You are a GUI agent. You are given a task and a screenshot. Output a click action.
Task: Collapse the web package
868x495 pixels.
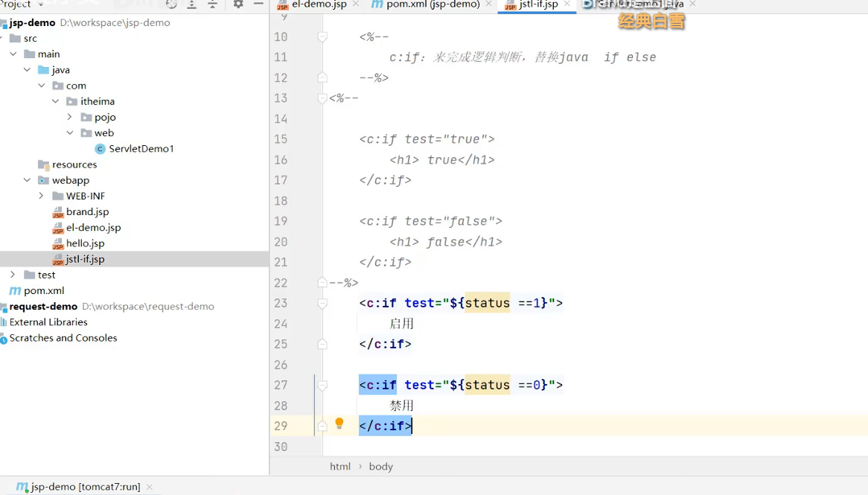[70, 133]
